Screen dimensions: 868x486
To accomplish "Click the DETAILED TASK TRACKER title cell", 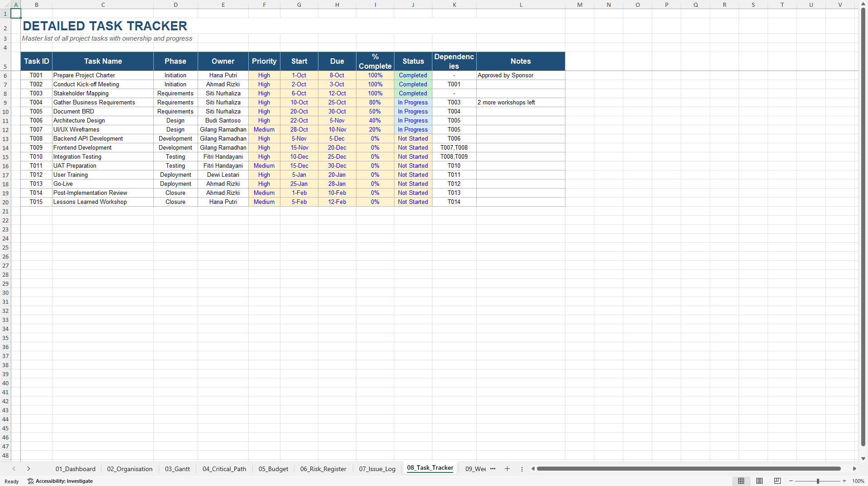I will click(105, 26).
